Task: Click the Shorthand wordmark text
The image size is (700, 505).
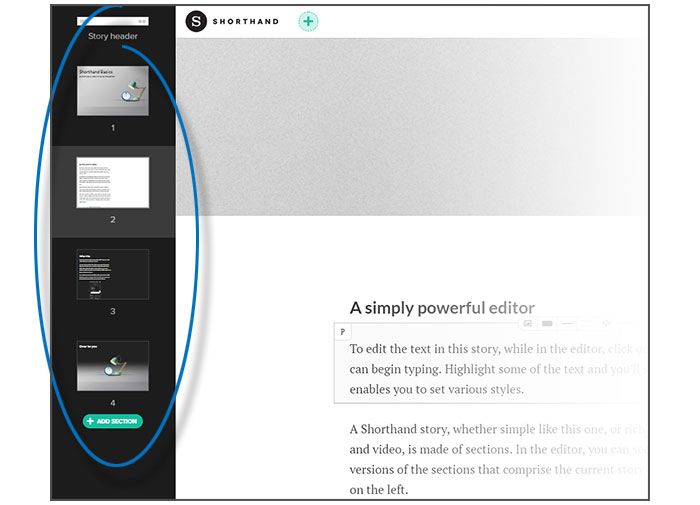Action: coord(246,21)
